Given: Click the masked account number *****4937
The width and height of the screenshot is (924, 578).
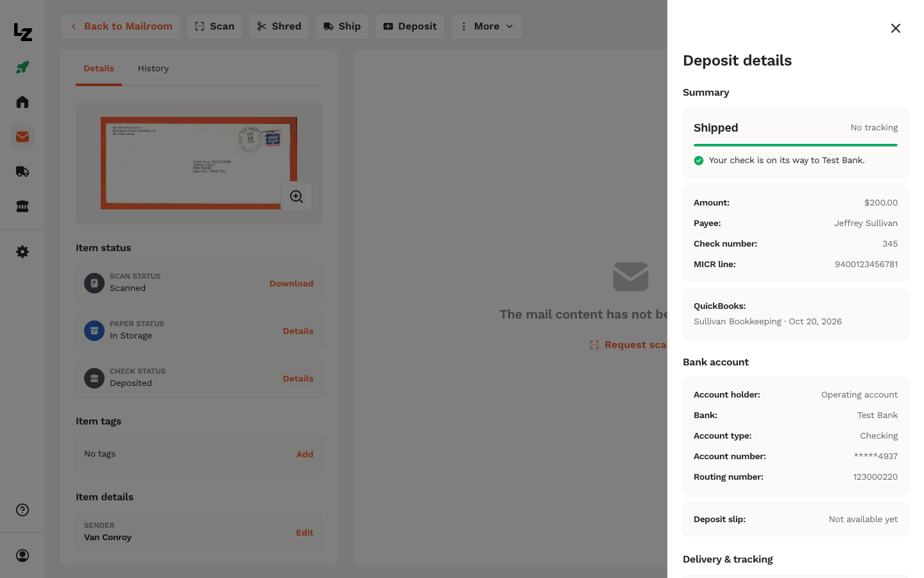Looking at the screenshot, I should 876,457.
